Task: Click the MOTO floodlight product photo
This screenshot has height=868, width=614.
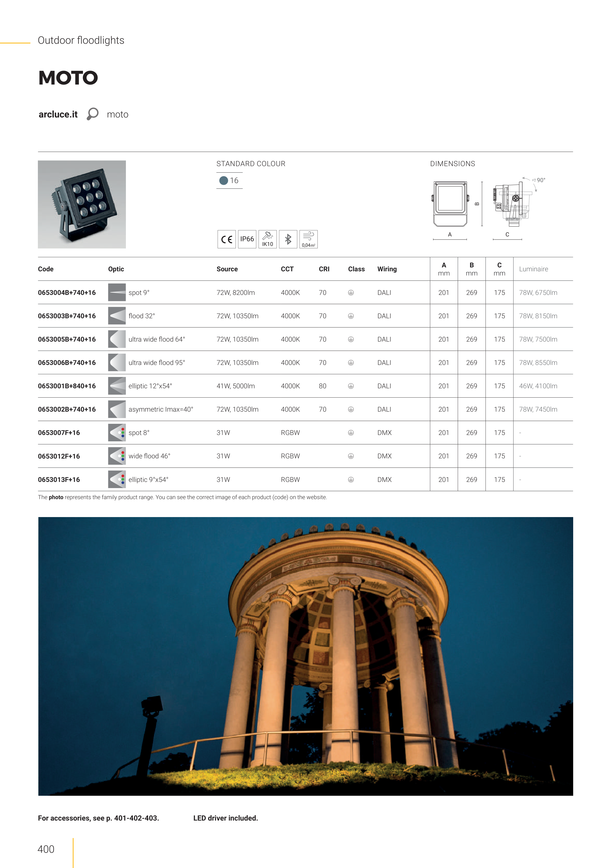Action: coord(82,204)
